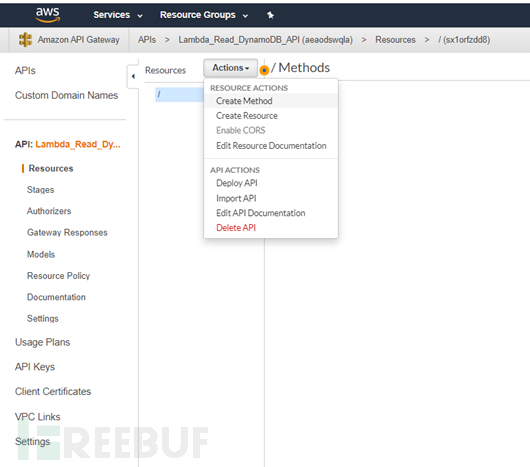Select the root slash resource item
Screen dimensions: 530x467
pos(179,95)
